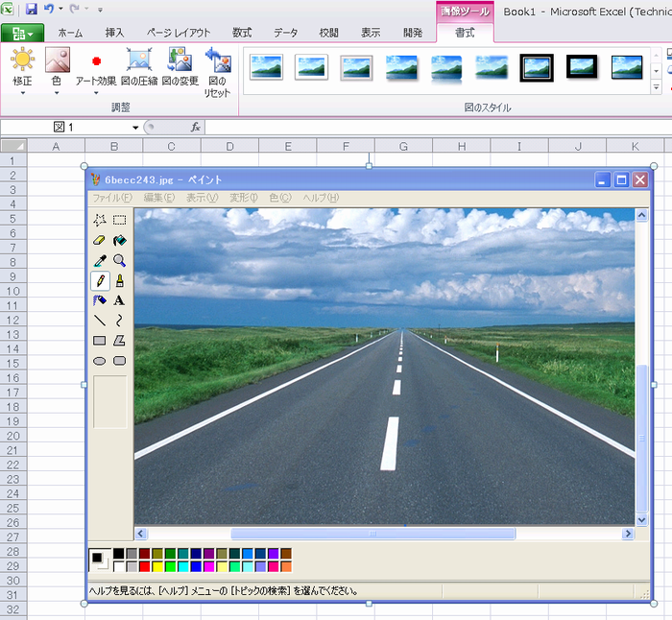Select column header A
The image size is (672, 620).
[56, 146]
